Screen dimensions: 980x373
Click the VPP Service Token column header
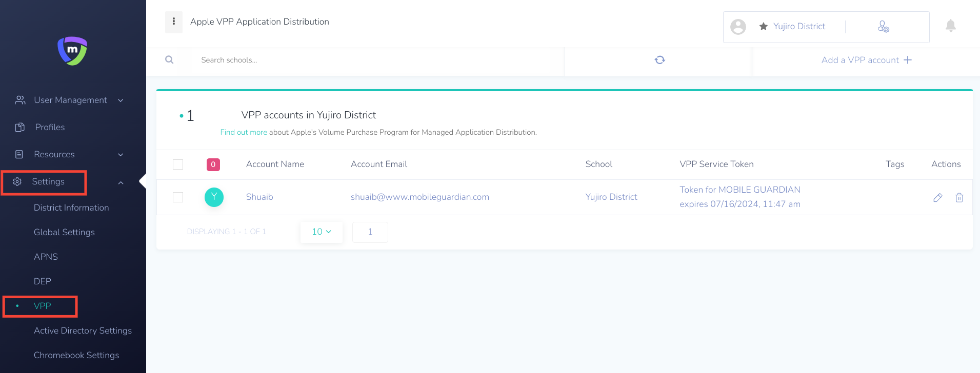(x=716, y=164)
